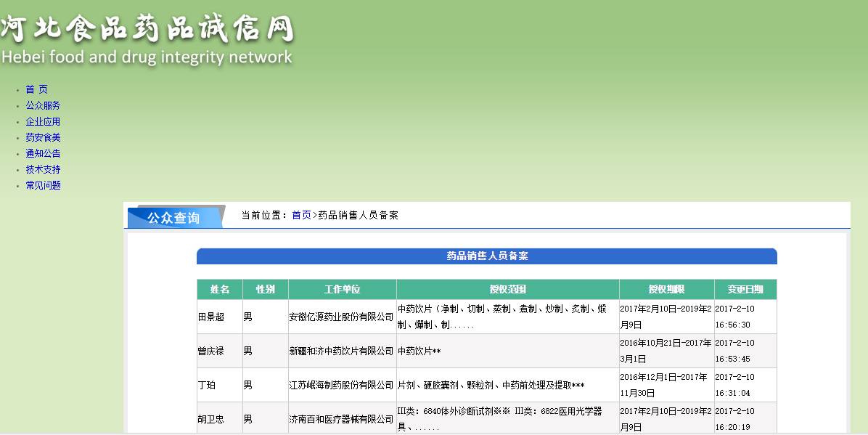Select the 企业应用 navigation item

pos(43,121)
